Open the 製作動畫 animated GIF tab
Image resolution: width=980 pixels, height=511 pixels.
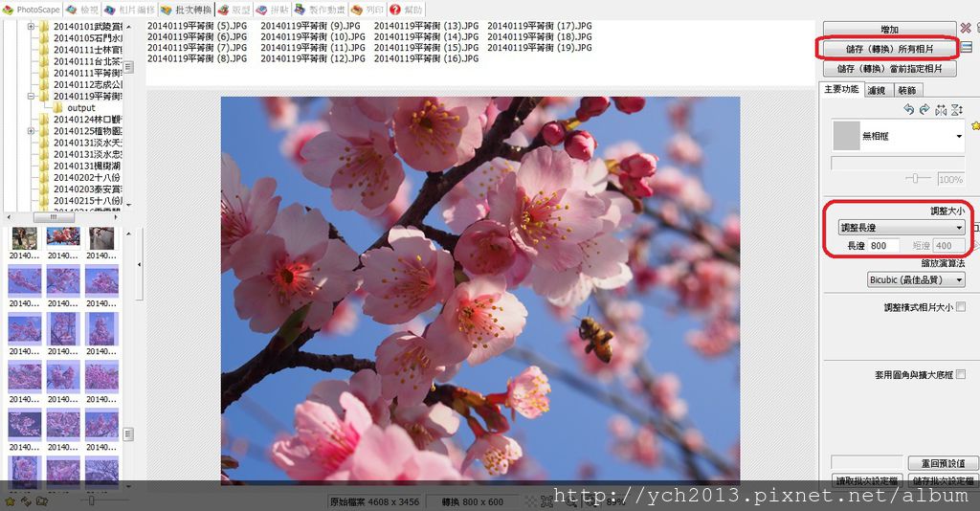pyautogui.click(x=320, y=10)
